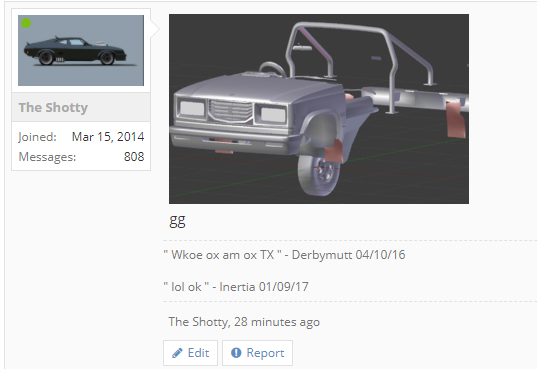Open The Shotty's car avatar image

[81, 50]
